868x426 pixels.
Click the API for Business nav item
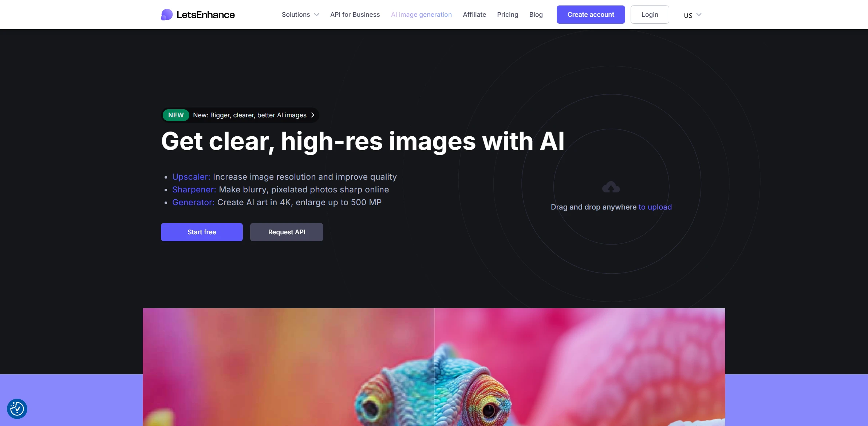point(355,15)
